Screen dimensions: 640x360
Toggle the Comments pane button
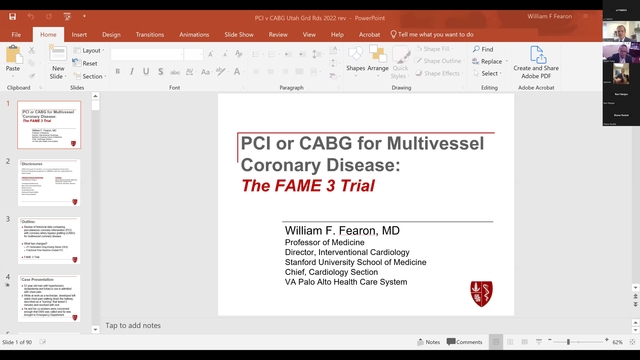coord(464,342)
